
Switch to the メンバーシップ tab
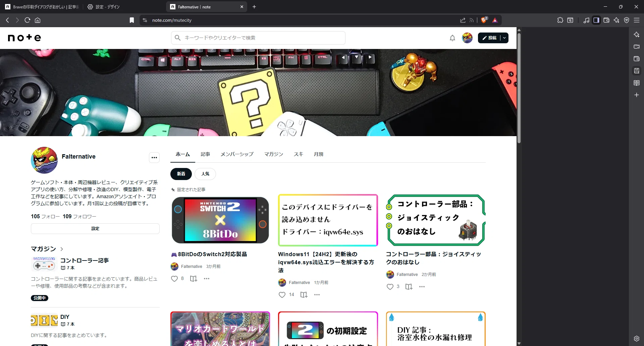[237, 154]
